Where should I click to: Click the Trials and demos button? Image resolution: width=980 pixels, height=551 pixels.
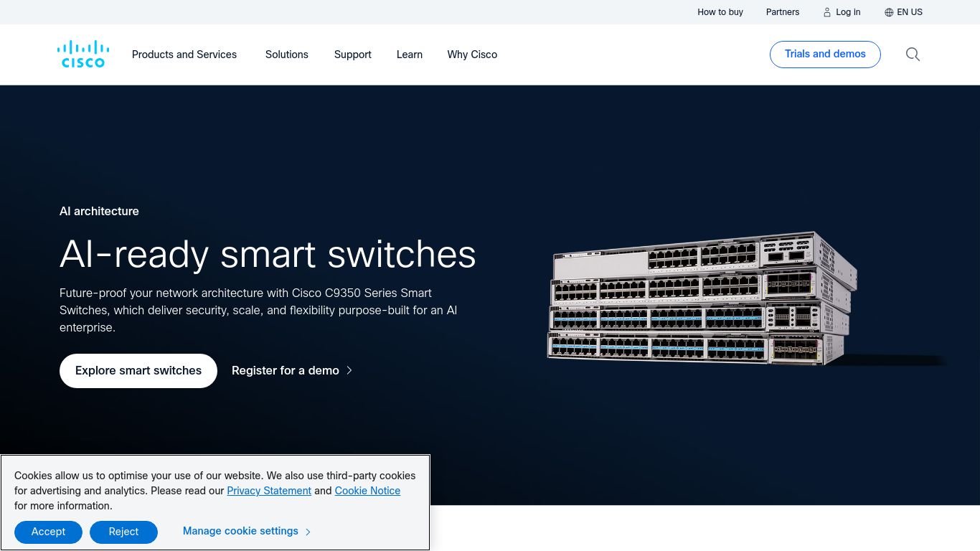pos(825,55)
